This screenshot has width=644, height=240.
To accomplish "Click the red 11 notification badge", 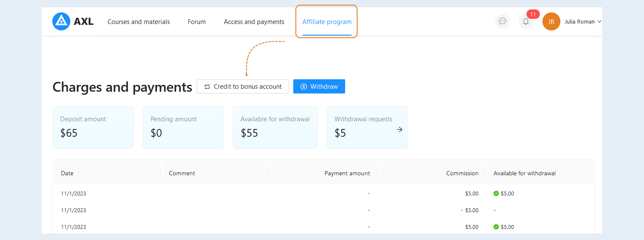I will point(533,14).
